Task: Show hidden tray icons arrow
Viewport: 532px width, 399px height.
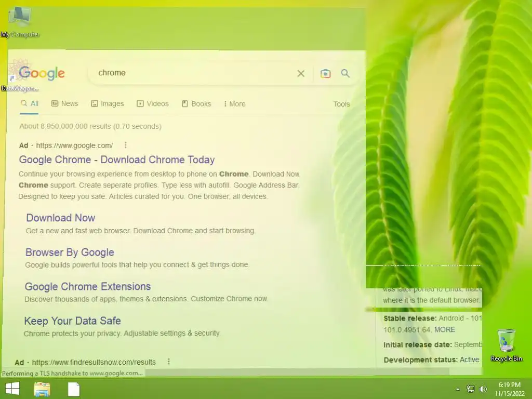Action: coord(458,389)
